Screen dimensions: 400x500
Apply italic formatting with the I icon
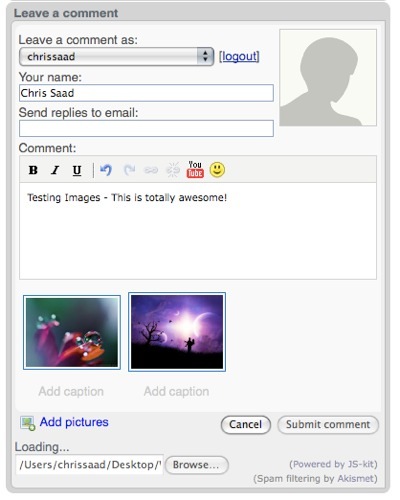click(x=55, y=170)
